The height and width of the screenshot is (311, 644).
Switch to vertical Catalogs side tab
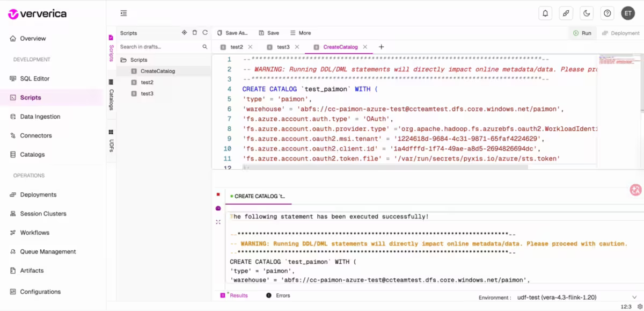111,96
